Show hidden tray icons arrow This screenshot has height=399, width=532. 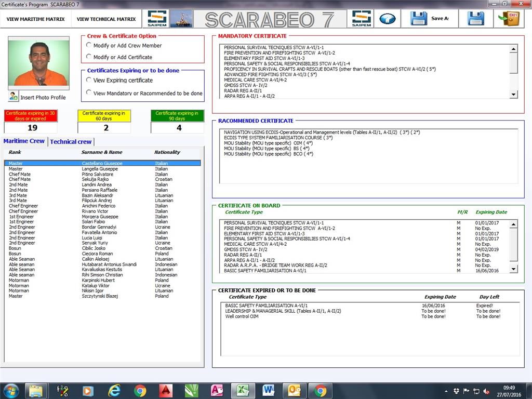point(446,391)
